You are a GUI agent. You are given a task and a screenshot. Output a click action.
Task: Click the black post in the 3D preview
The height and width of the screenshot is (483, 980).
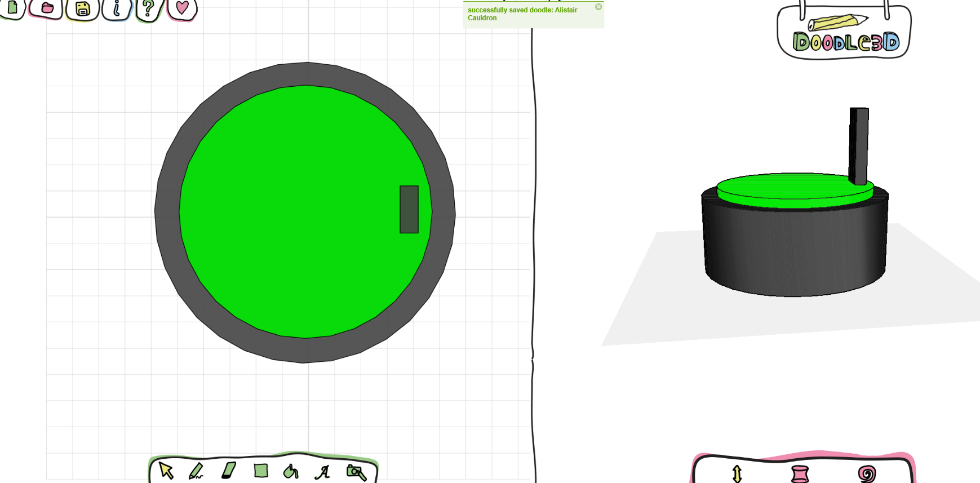(859, 146)
